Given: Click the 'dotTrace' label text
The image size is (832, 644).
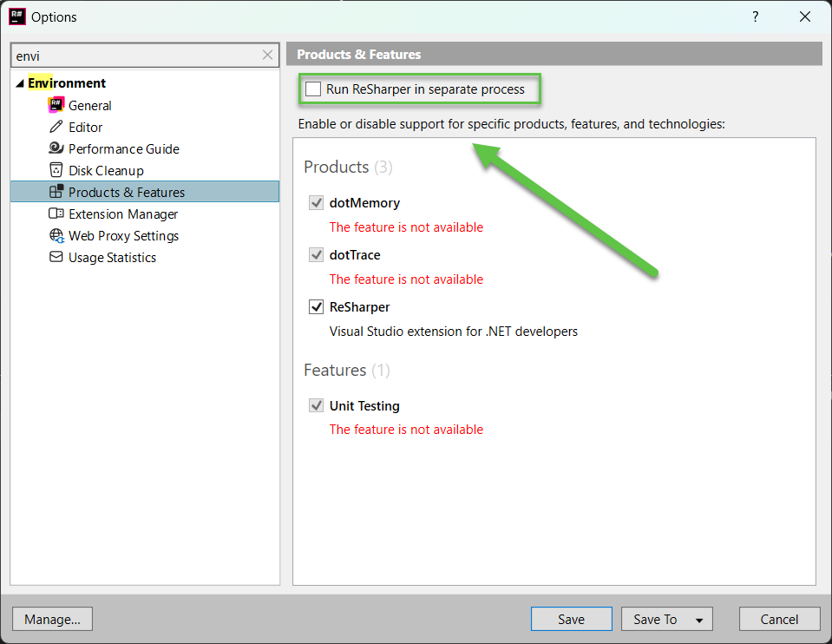Looking at the screenshot, I should [355, 255].
